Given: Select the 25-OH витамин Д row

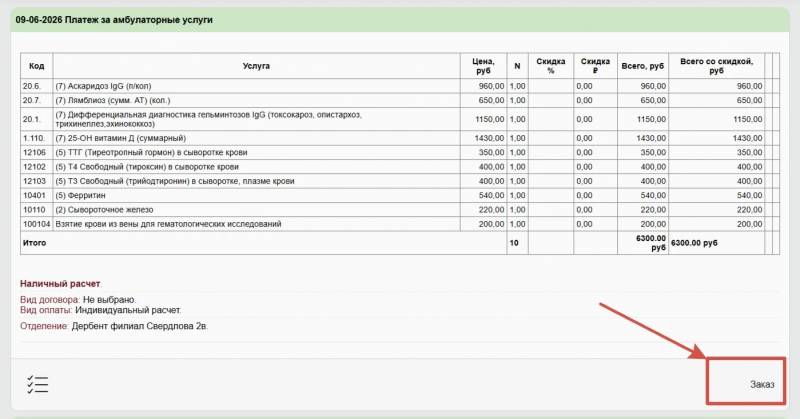Looking at the screenshot, I should [400, 138].
